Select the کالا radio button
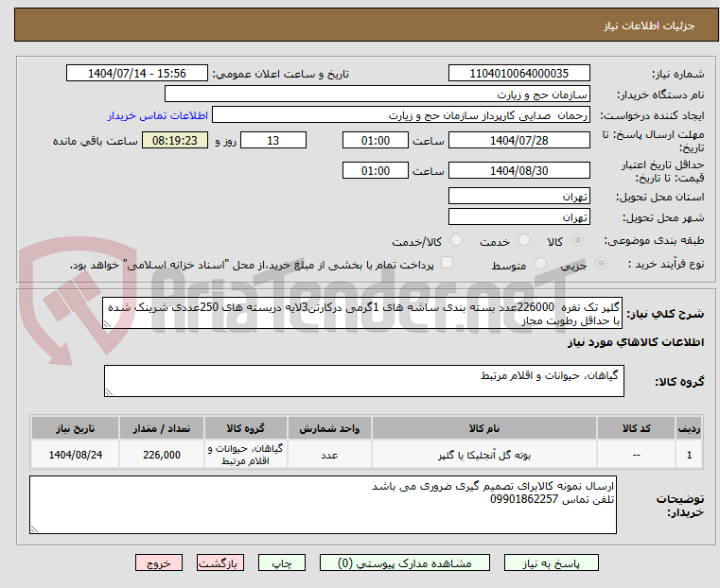This screenshot has width=720, height=588. [x=578, y=239]
